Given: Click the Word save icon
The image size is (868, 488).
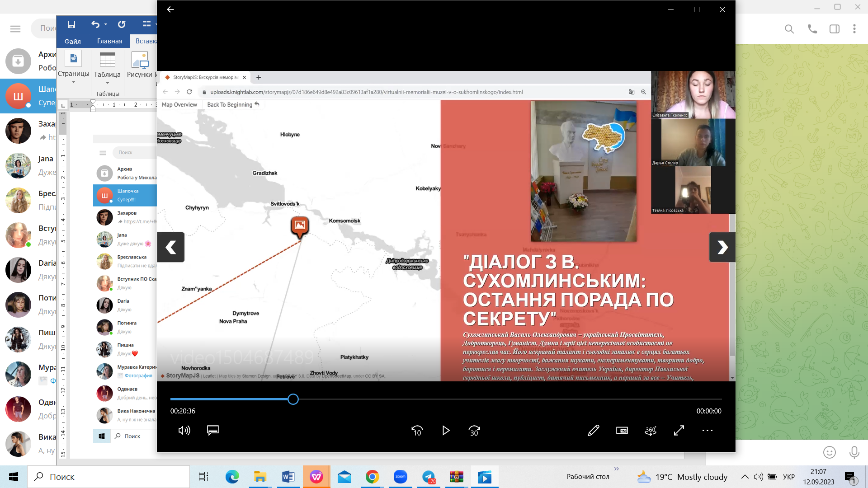Looking at the screenshot, I should pos(71,24).
